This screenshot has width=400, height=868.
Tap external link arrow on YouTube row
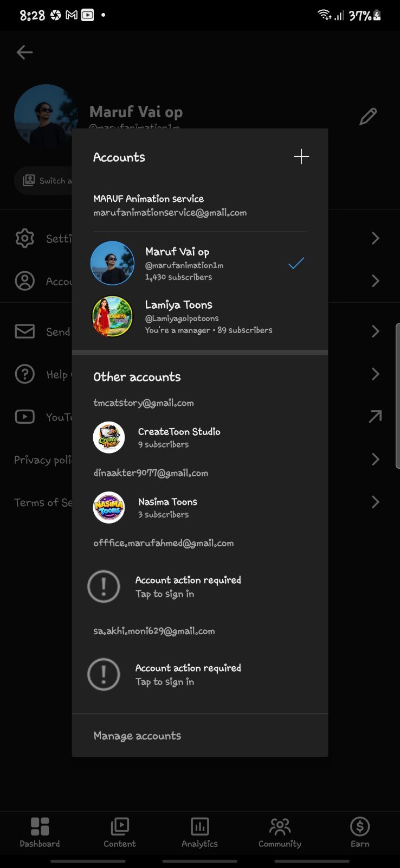coord(375,417)
